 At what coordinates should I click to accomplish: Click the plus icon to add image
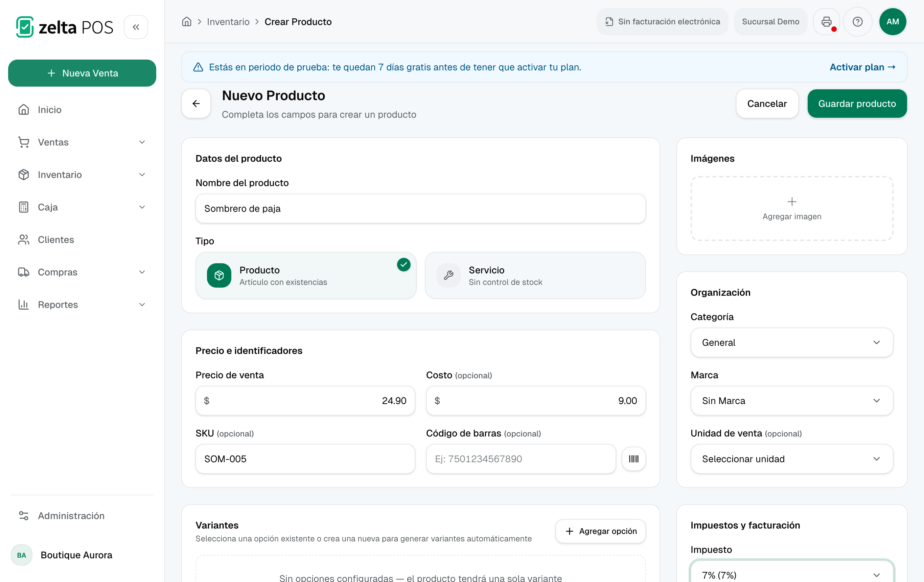(792, 202)
